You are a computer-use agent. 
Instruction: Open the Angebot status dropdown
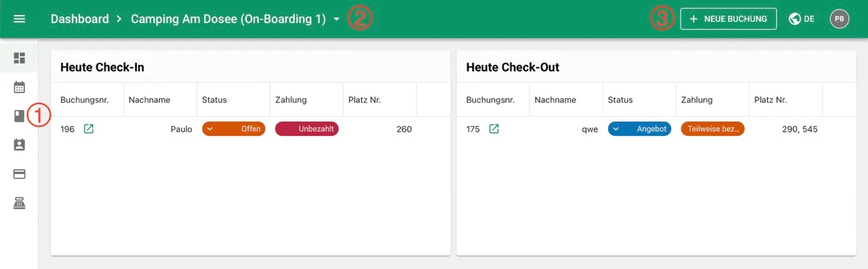tap(639, 129)
